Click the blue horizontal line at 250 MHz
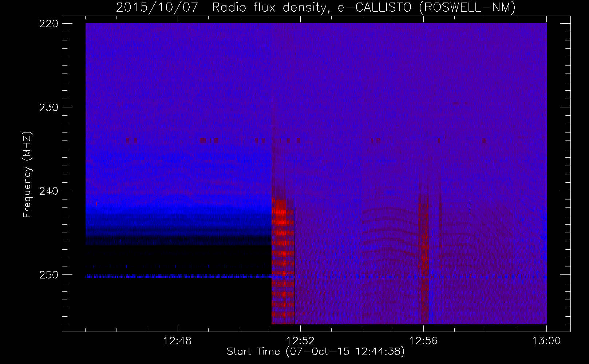Screen dimensions: 589x364 (x=316, y=277)
